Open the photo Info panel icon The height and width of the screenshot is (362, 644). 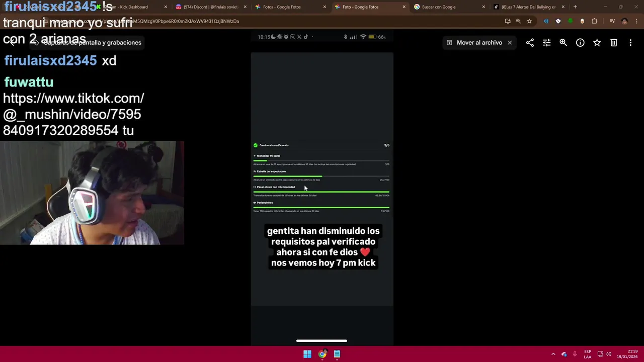(580, 43)
